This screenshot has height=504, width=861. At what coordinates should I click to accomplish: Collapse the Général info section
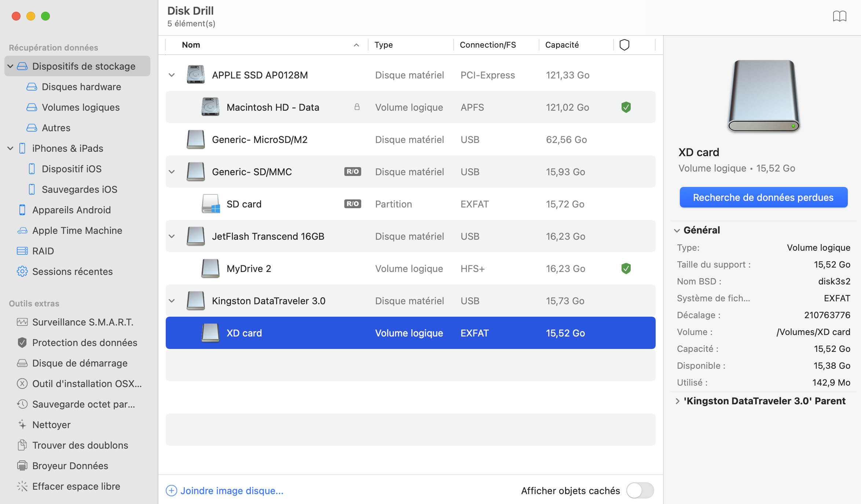pos(677,230)
